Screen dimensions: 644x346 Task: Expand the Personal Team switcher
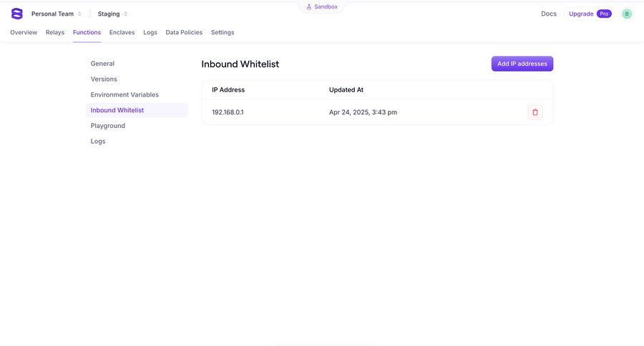57,14
